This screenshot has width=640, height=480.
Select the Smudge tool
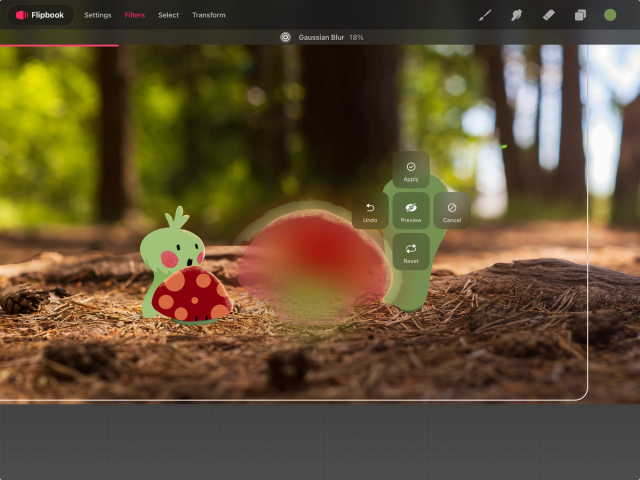pos(516,16)
